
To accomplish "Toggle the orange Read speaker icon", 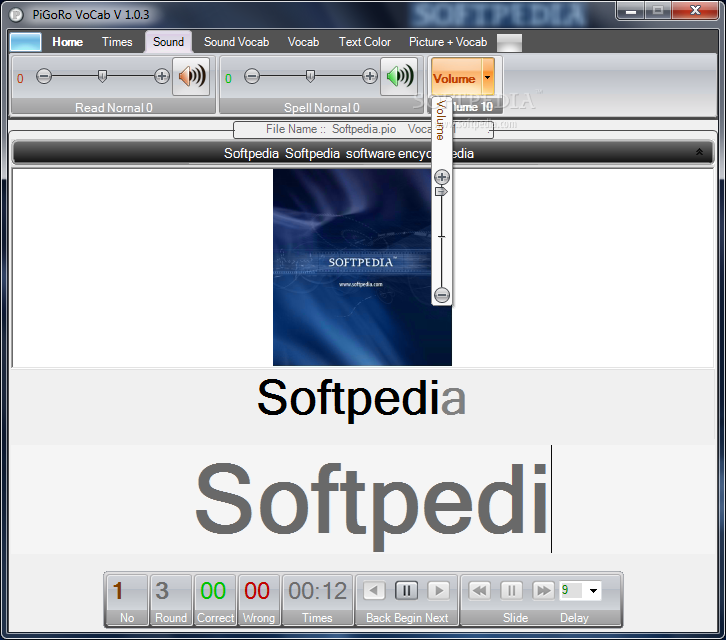I will point(191,76).
